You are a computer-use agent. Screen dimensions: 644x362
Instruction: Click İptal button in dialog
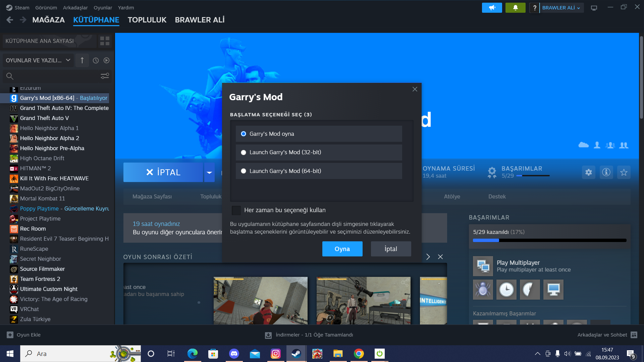pos(391,249)
